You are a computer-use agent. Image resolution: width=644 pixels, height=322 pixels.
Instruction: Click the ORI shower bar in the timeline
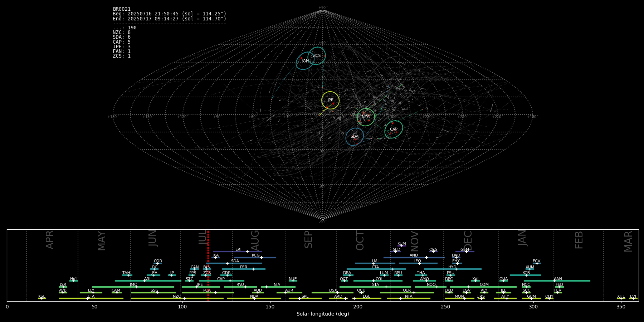point(378,281)
